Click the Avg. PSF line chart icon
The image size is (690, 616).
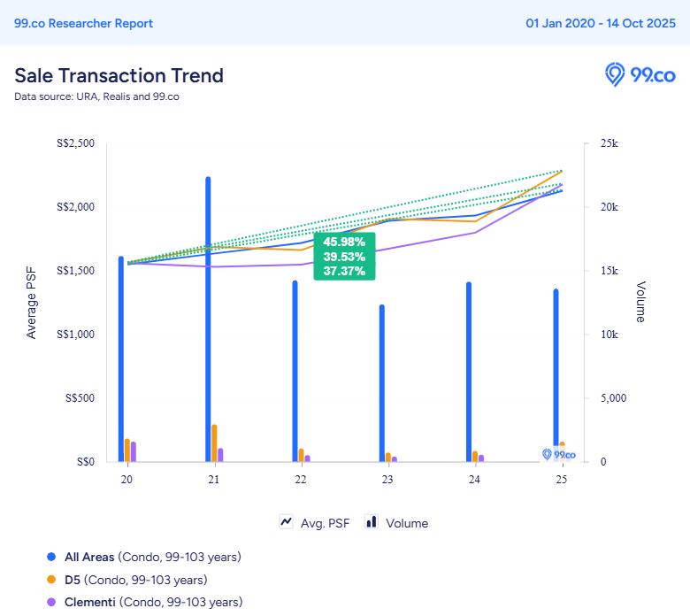[286, 522]
